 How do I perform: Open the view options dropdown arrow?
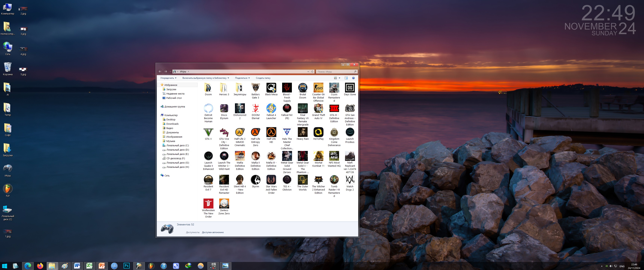[x=339, y=78]
